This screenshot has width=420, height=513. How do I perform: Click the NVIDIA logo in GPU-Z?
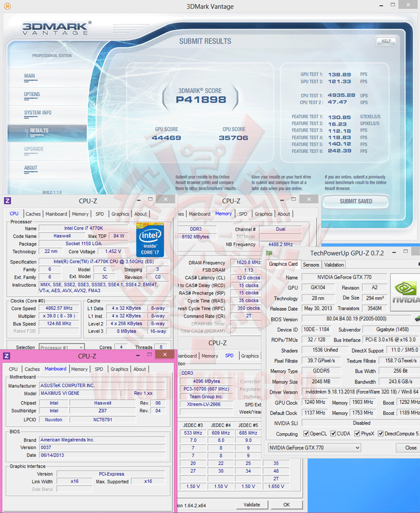pyautogui.click(x=405, y=293)
